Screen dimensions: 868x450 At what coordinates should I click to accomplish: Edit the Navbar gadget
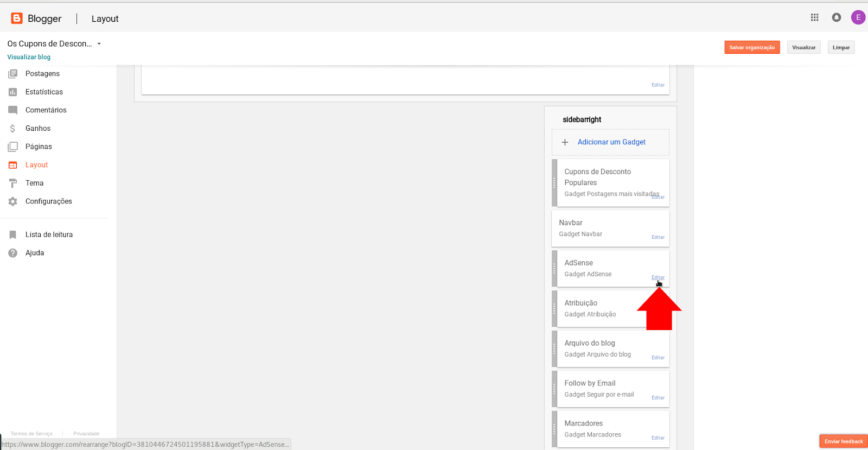click(x=658, y=237)
